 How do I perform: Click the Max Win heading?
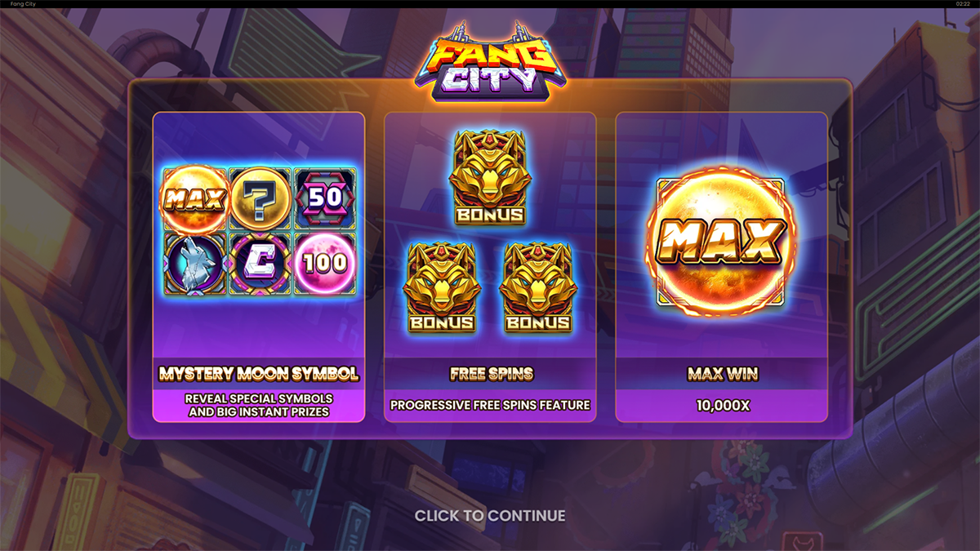point(722,374)
